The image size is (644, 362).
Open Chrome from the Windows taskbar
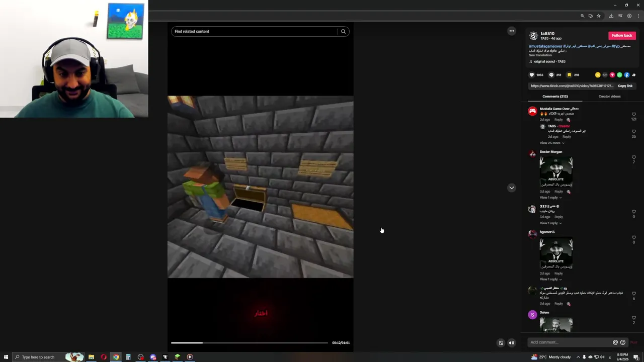[x=116, y=357]
